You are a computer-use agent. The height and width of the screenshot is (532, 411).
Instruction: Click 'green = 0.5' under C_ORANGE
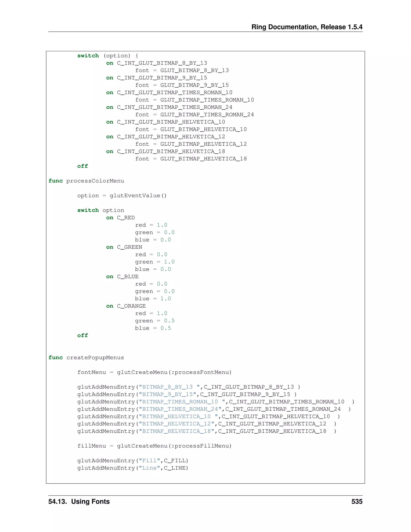click(x=155, y=321)
